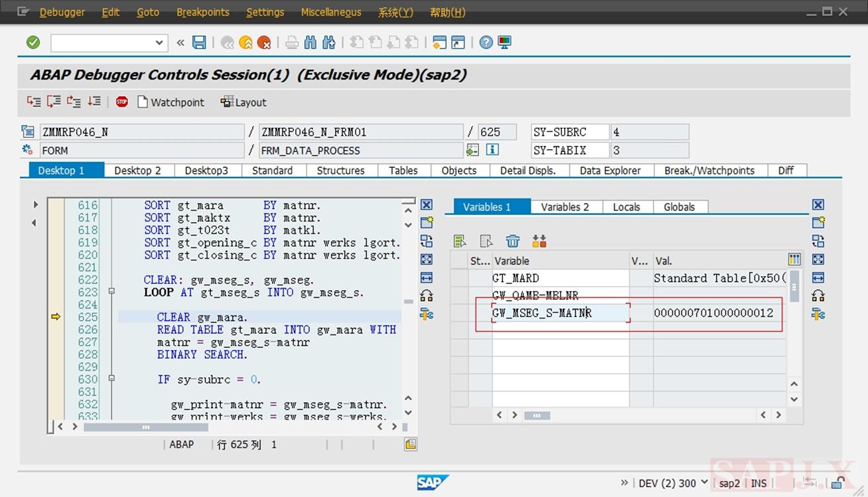Open Customize Local Layout monitor icon
The width and height of the screenshot is (868, 497).
tap(504, 42)
